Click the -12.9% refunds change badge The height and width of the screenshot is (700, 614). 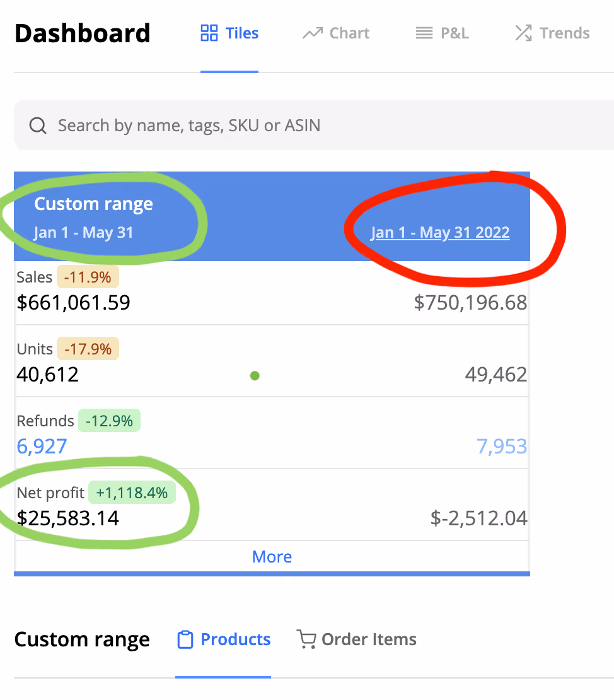(x=109, y=421)
